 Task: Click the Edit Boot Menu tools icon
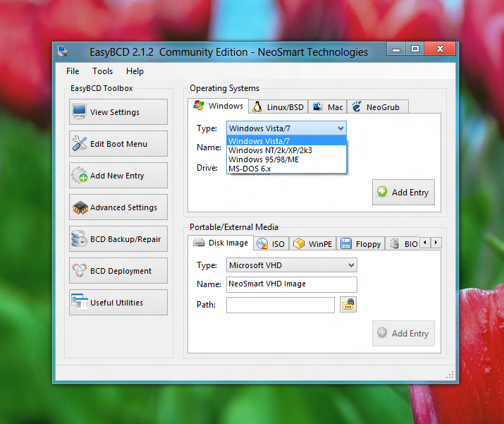[80, 143]
